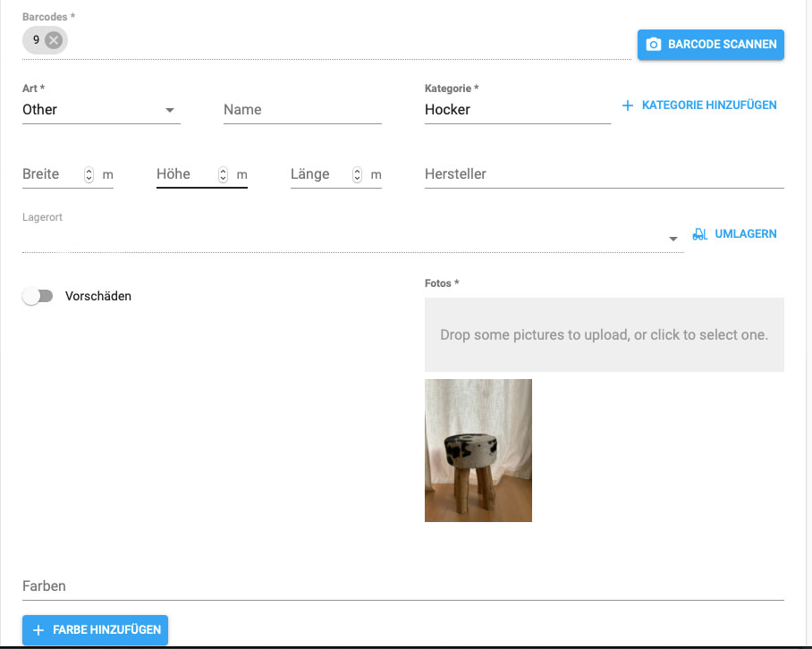
Task: Focus the Hersteller input field
Action: tap(605, 174)
